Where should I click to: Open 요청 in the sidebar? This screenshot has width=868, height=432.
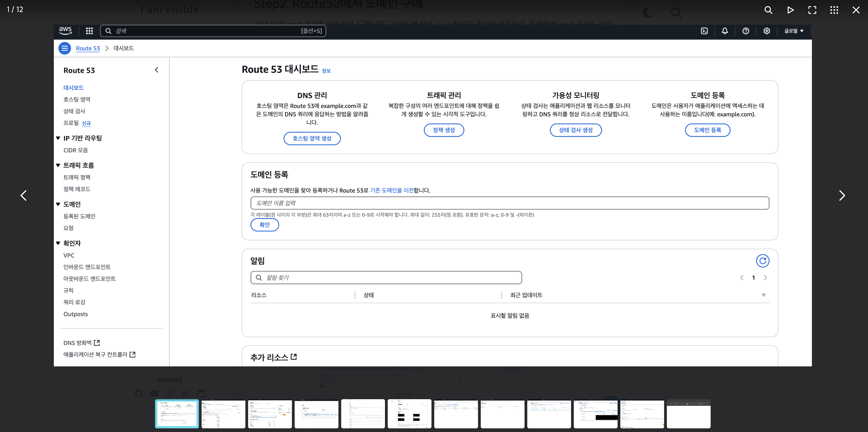68,228
